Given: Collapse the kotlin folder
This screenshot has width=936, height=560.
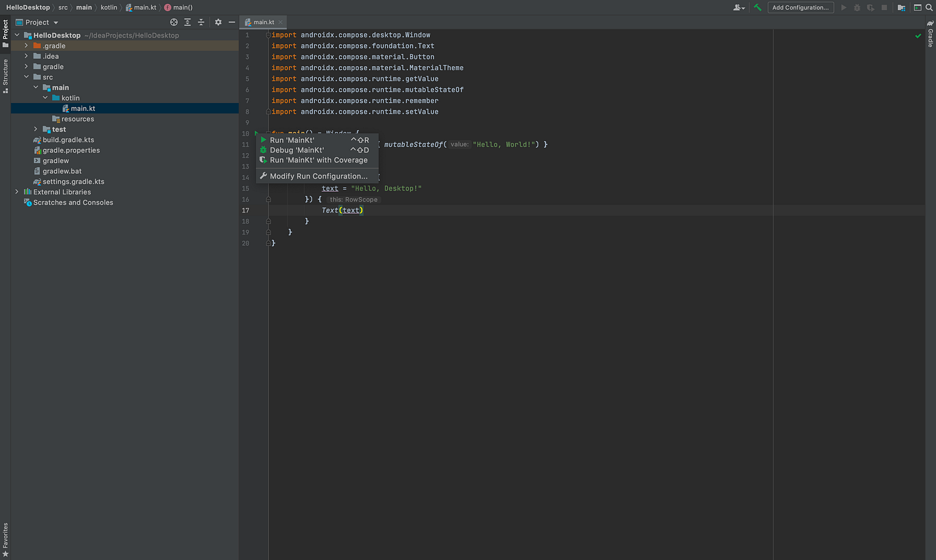Looking at the screenshot, I should 45,98.
